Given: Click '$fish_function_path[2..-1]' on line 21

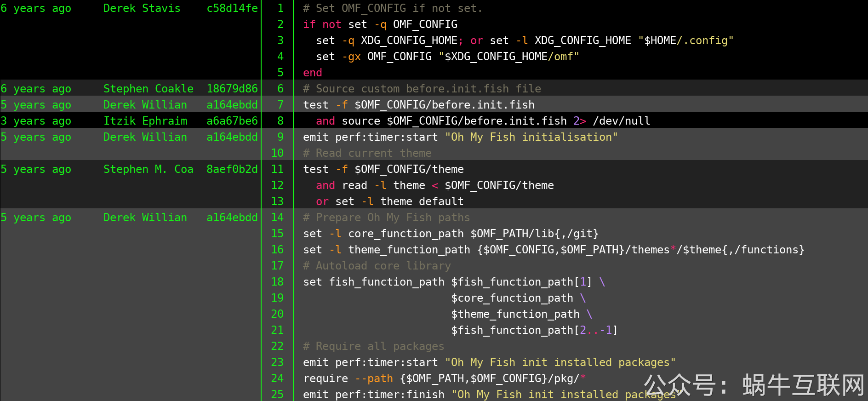Looking at the screenshot, I should click(534, 330).
